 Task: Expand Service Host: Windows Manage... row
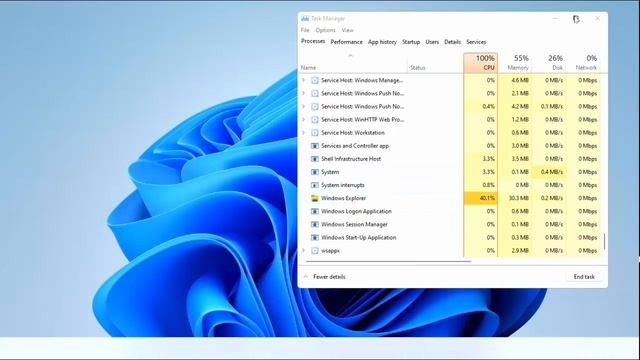(303, 80)
